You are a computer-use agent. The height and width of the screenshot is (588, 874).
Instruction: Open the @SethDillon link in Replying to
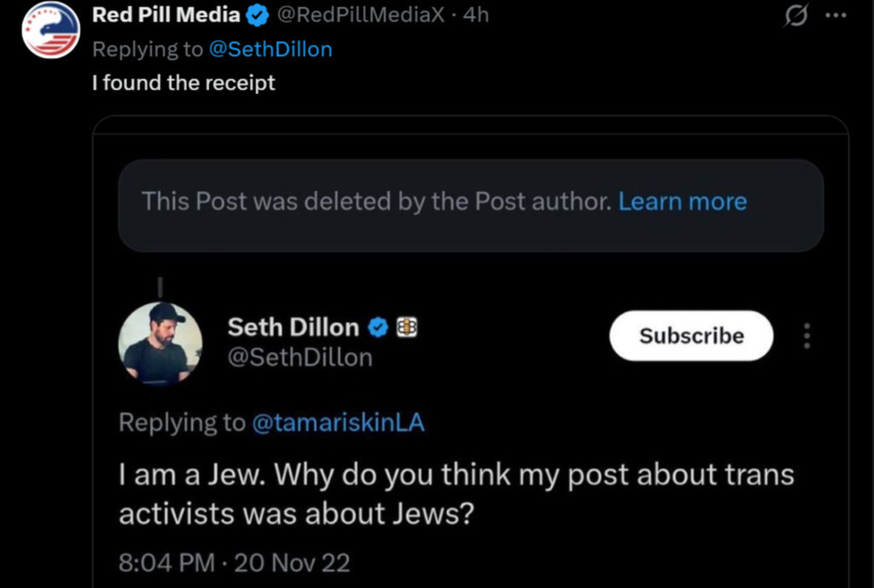[x=270, y=49]
